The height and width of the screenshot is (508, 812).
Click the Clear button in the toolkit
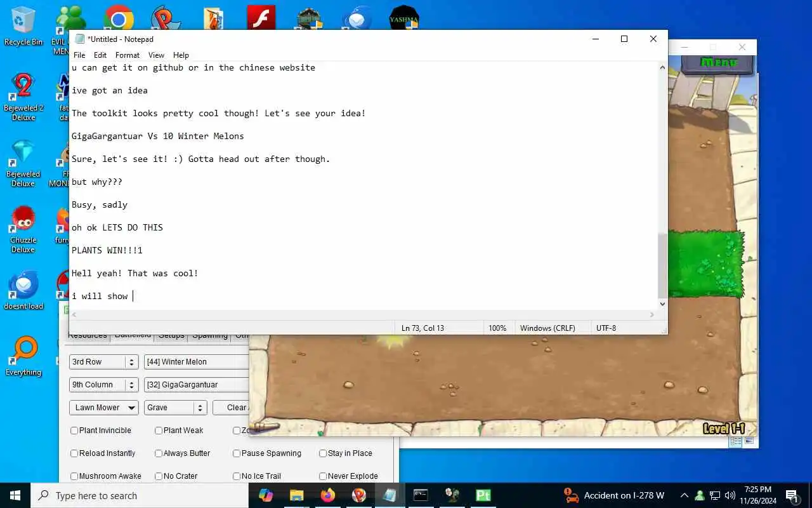click(232, 408)
